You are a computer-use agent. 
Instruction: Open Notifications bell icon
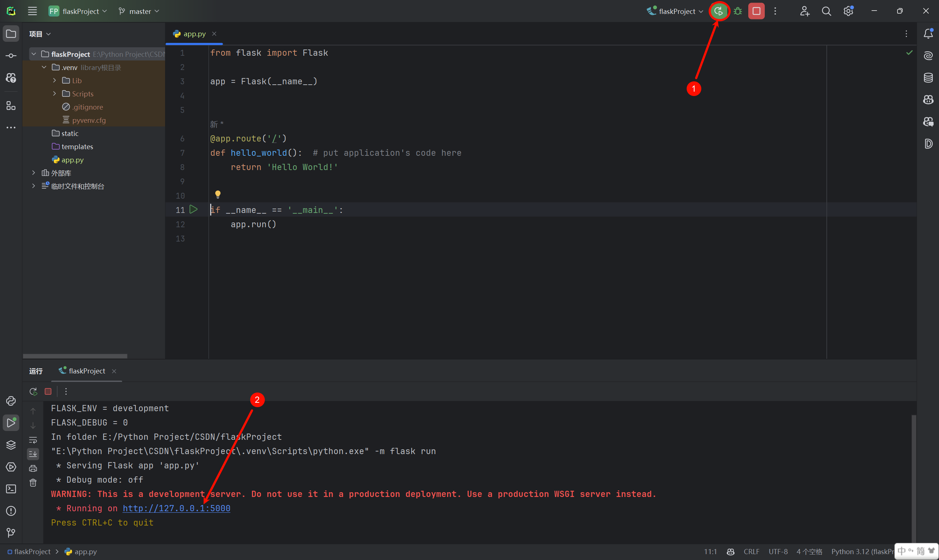(x=928, y=34)
